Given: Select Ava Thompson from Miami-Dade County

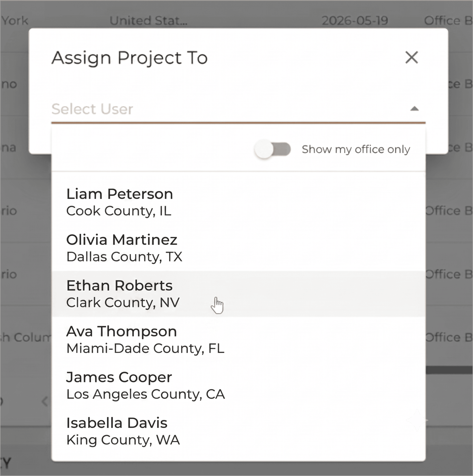Looking at the screenshot, I should (x=238, y=340).
